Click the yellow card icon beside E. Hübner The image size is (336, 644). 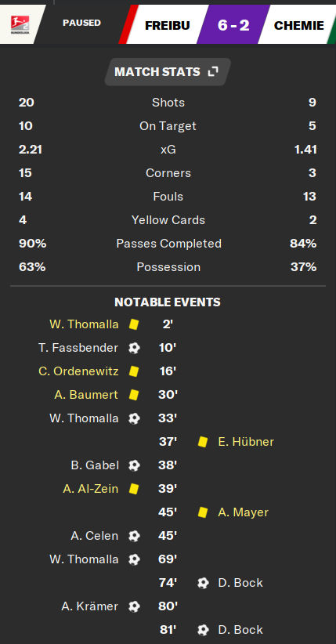203,442
